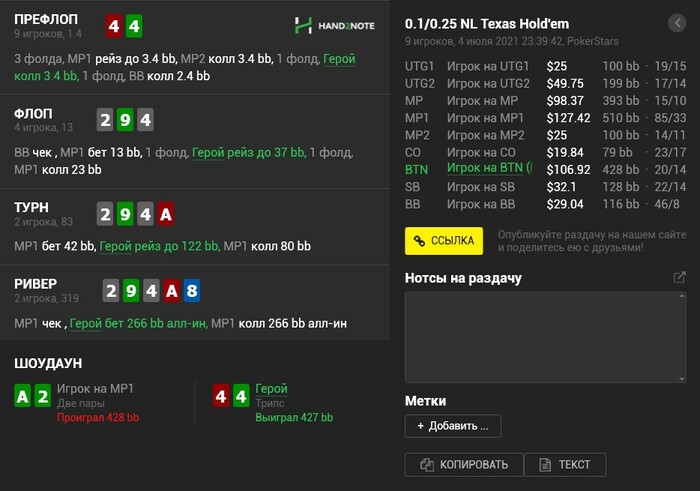Click Герой рейз до 122 bb on turn
Viewport: 700px width, 491px height.
click(x=160, y=246)
